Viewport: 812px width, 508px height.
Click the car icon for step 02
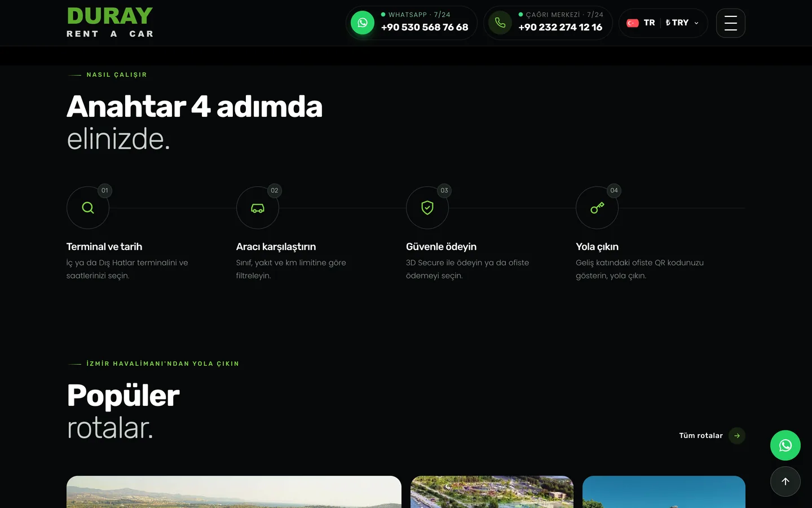[x=258, y=208]
